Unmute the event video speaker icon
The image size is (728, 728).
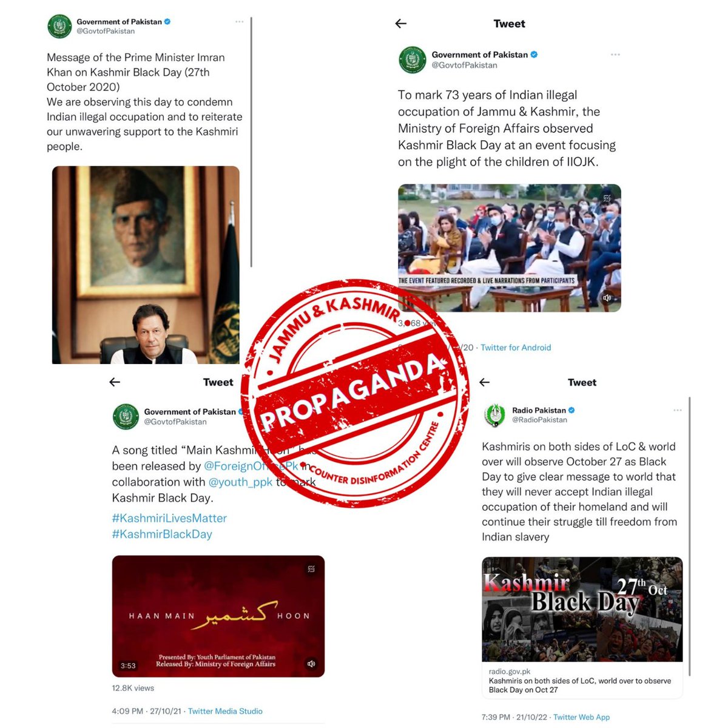(607, 298)
